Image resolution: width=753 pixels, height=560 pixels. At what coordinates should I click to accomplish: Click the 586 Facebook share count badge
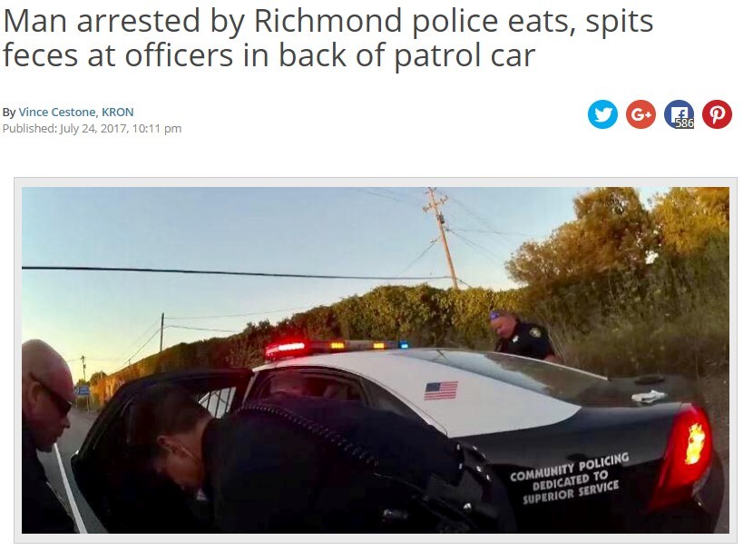684,123
